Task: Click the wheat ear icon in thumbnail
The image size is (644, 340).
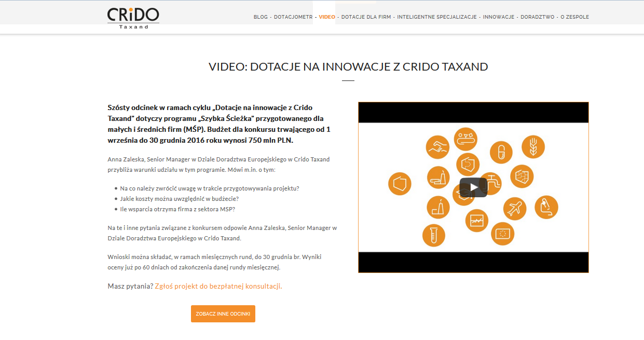Action: pyautogui.click(x=533, y=147)
